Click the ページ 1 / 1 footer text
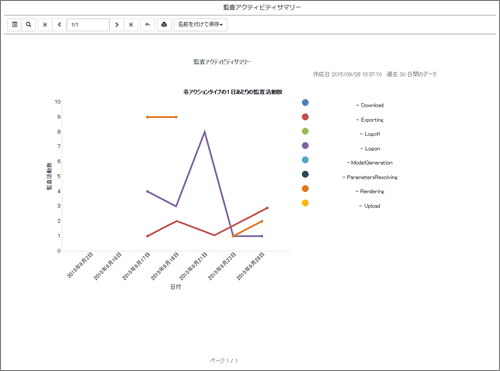This screenshot has width=500, height=371. 224,361
